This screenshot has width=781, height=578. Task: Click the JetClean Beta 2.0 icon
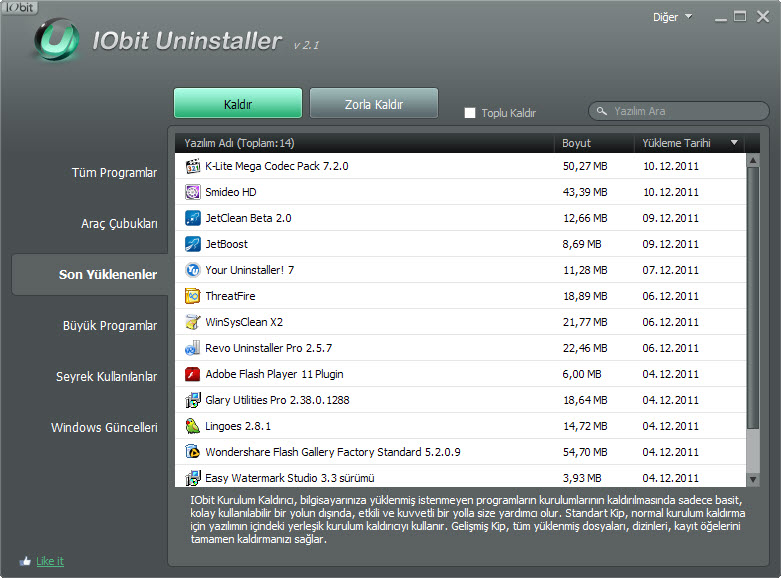(193, 218)
